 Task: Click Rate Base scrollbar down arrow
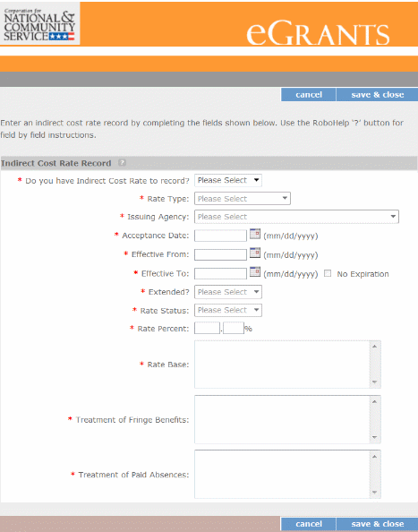[x=375, y=382]
